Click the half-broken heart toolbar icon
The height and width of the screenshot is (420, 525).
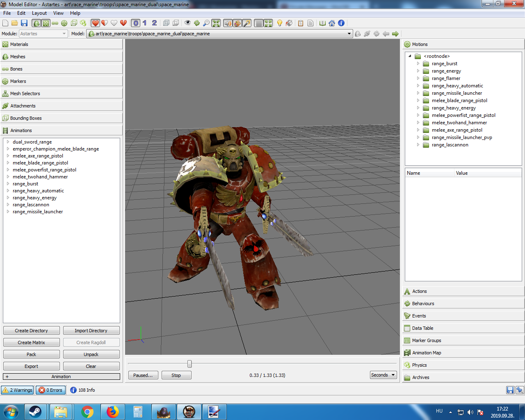click(105, 23)
